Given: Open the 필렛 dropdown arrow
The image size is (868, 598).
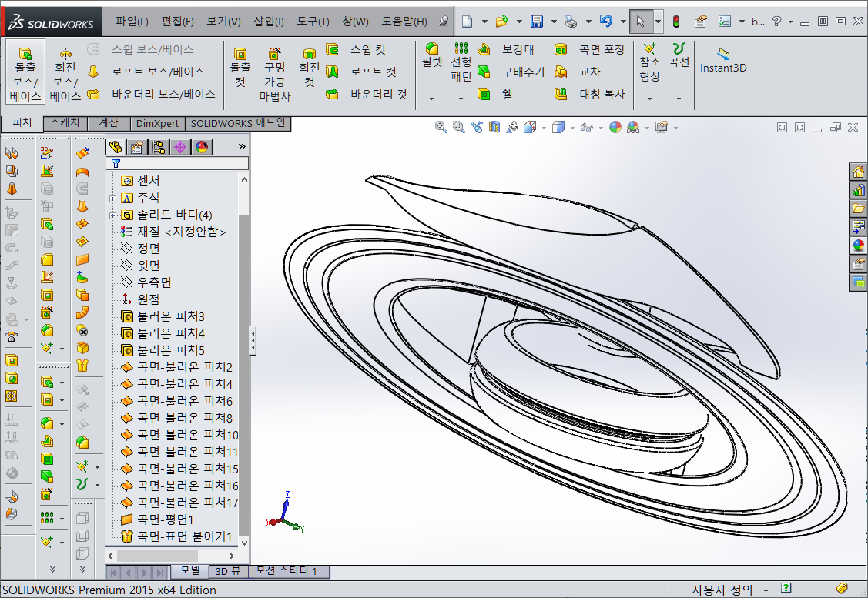Looking at the screenshot, I should 432,99.
